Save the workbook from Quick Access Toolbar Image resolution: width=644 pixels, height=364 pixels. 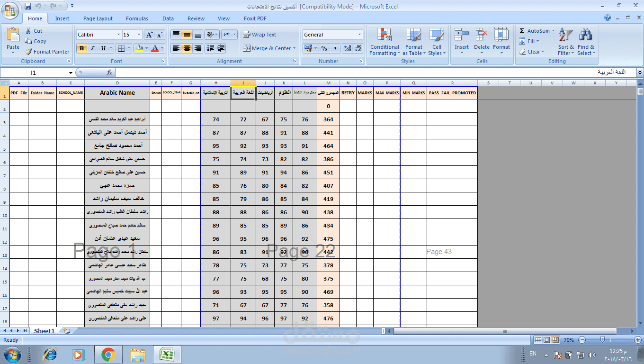click(x=28, y=6)
